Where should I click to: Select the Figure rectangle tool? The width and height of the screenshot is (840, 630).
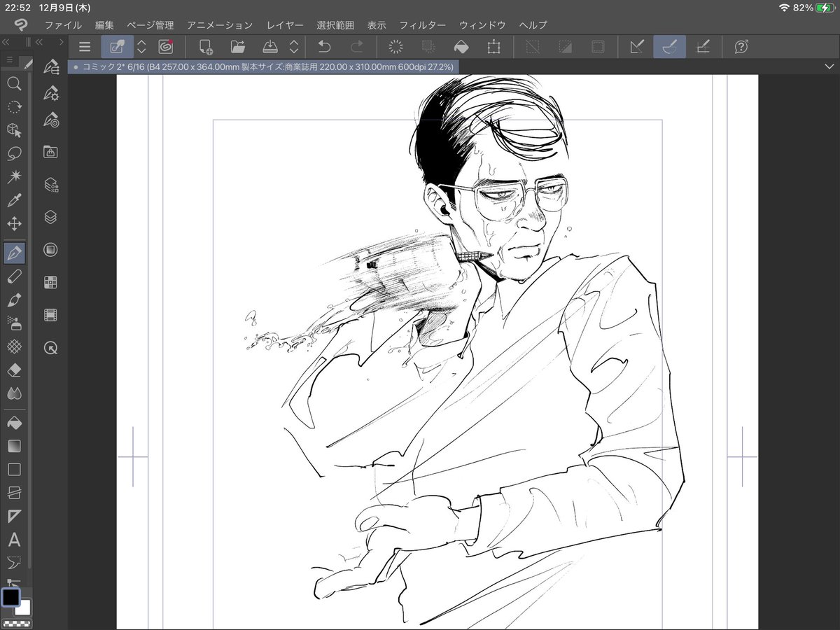tap(13, 469)
